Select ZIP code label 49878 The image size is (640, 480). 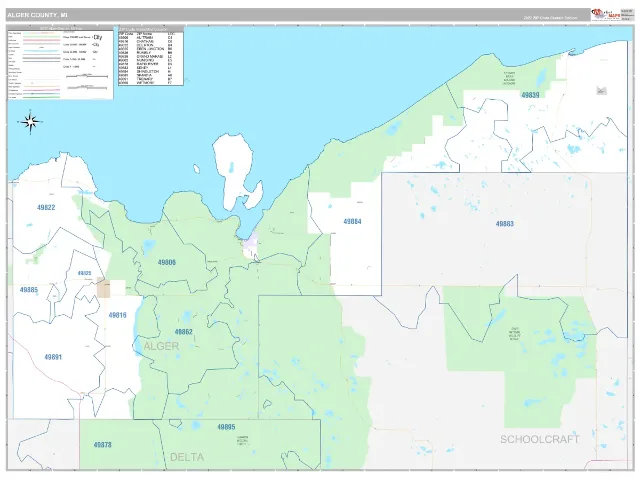pos(102,445)
